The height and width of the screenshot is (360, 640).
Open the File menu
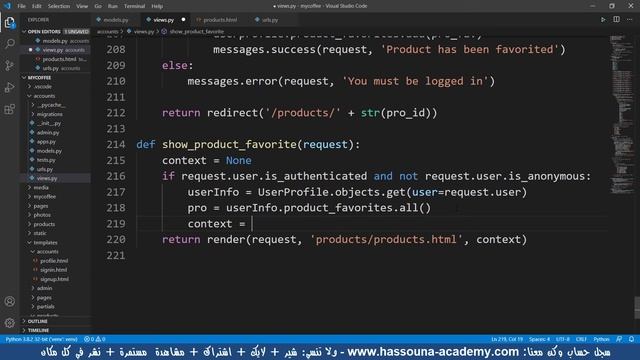coord(22,6)
